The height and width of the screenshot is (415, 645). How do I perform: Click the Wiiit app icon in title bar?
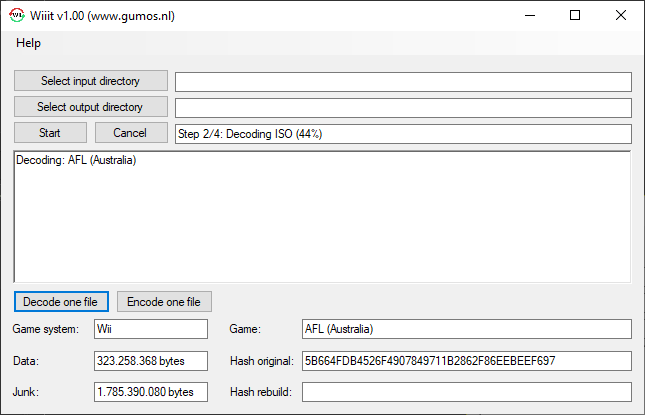[16, 16]
